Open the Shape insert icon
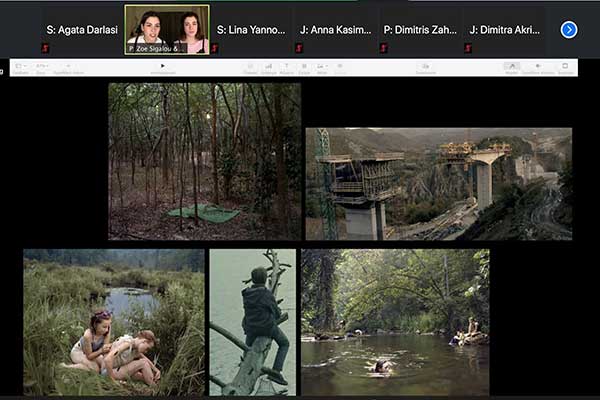The width and height of the screenshot is (600, 400). point(304,67)
